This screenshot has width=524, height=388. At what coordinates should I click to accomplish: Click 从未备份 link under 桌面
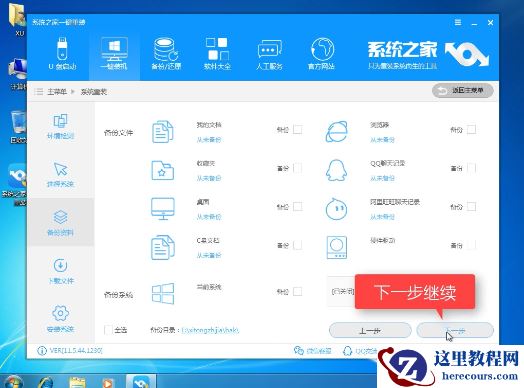209,217
